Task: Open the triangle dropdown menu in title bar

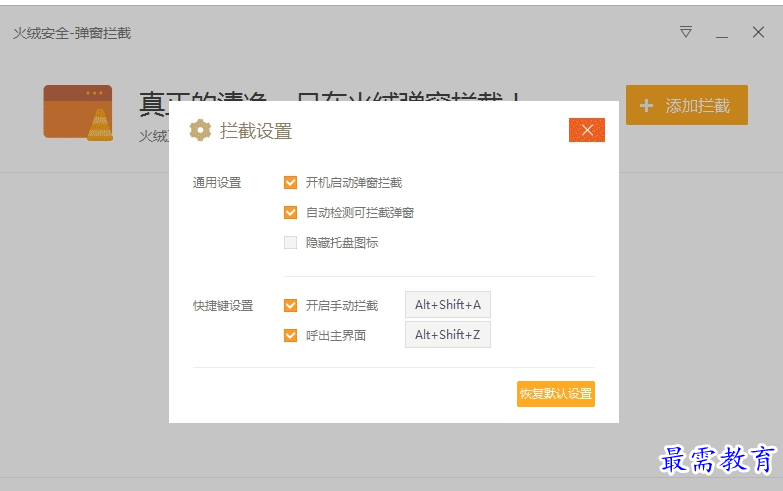Action: tap(686, 32)
